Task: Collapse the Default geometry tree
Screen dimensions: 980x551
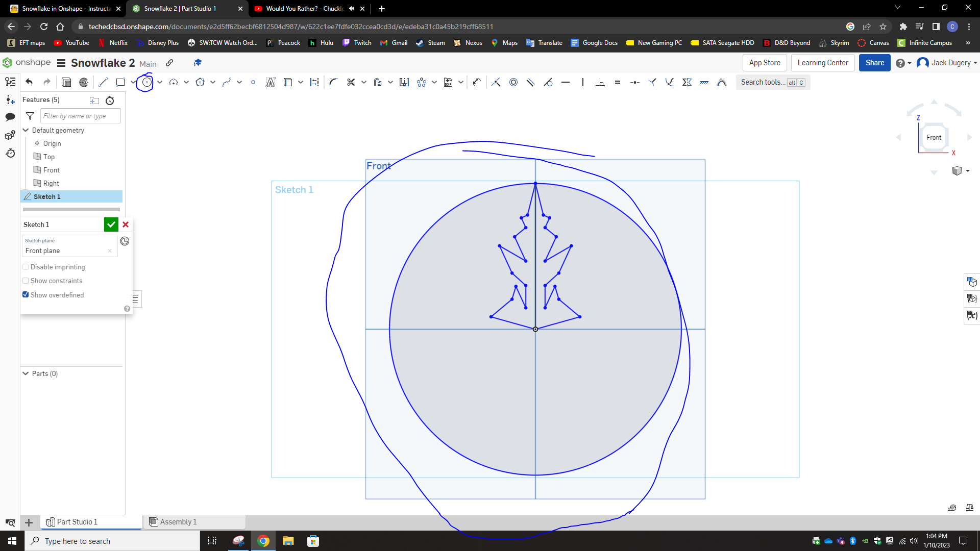Action: click(x=26, y=130)
